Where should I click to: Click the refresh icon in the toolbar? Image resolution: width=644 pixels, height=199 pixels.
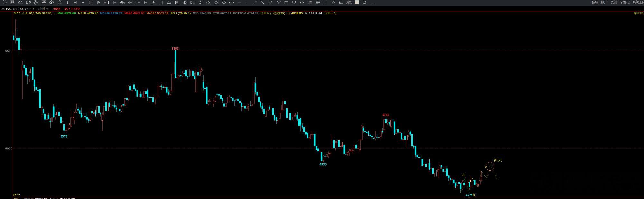tap(5, 2)
